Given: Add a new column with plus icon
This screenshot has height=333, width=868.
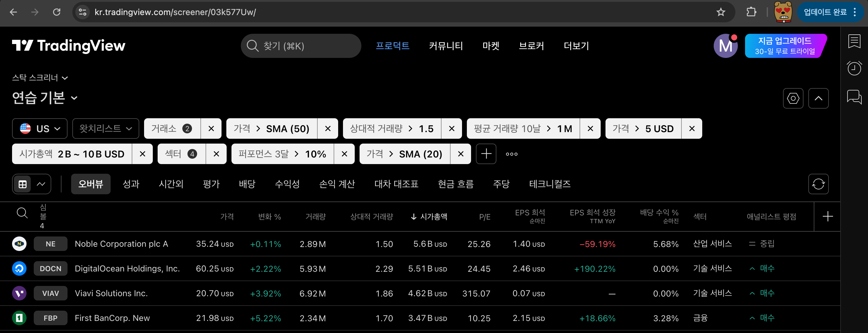Looking at the screenshot, I should 828,217.
